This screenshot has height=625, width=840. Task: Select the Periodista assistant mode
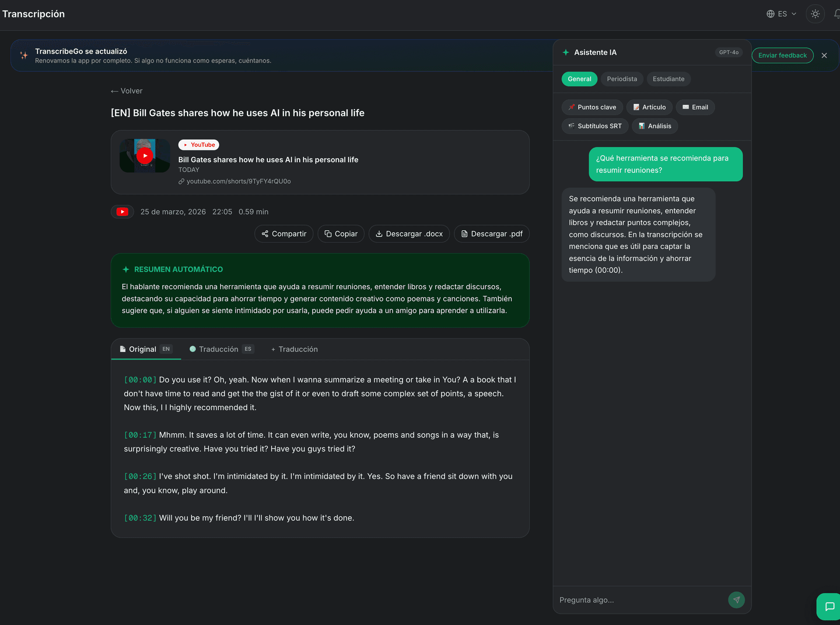click(x=622, y=79)
